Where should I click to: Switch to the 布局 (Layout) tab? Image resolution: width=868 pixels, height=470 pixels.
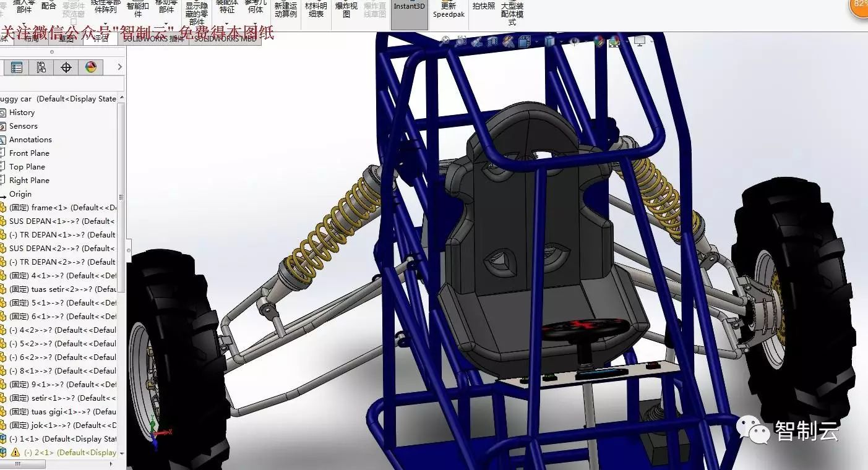(x=31, y=38)
